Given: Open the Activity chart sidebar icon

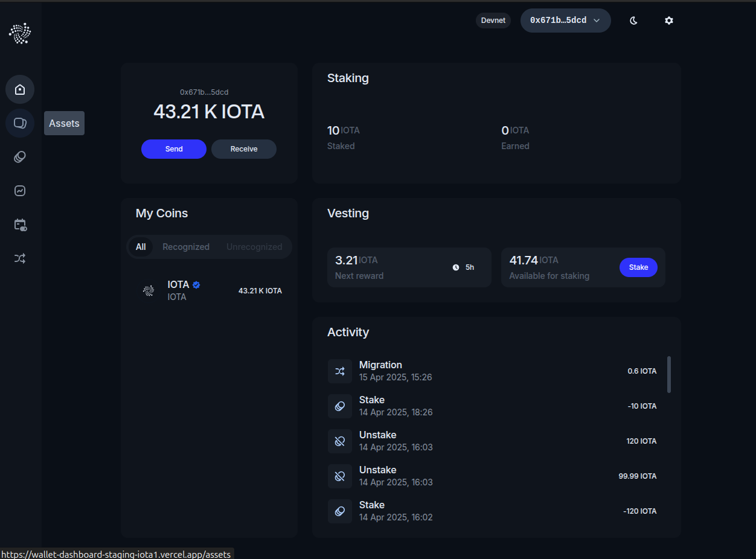Looking at the screenshot, I should coord(20,191).
